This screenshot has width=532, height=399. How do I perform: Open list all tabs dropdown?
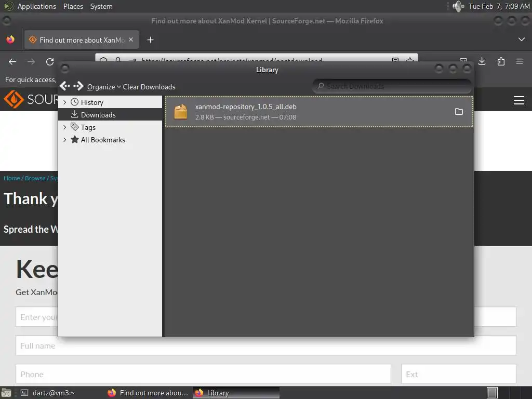point(522,39)
